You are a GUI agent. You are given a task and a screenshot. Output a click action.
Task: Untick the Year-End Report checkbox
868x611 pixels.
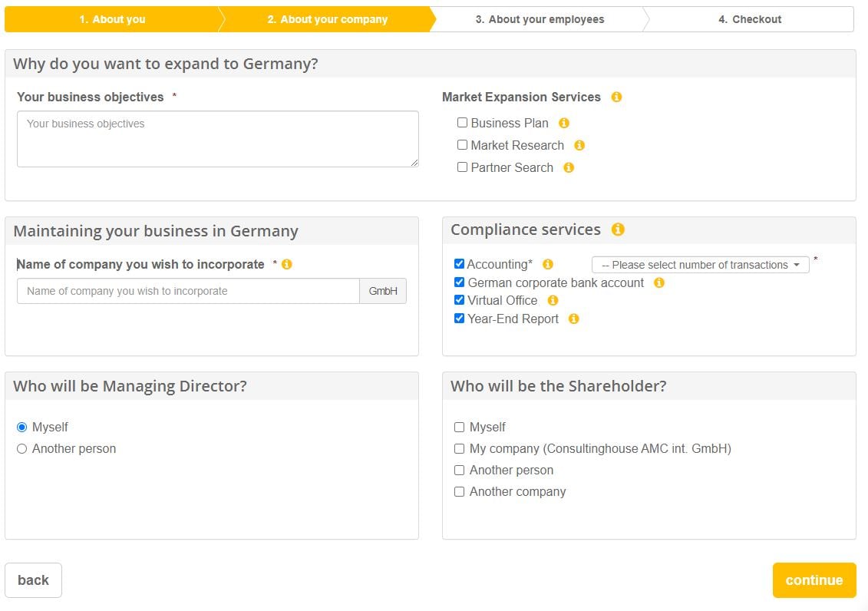(459, 318)
